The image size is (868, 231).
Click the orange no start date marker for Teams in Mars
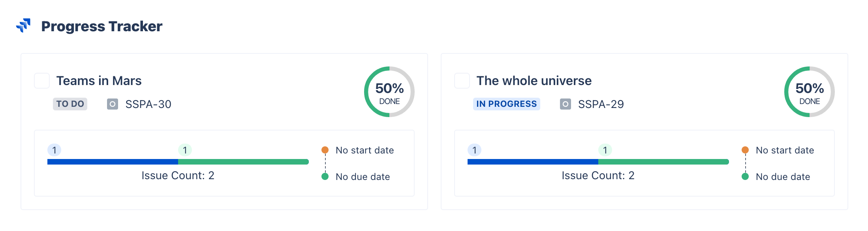coord(325,150)
